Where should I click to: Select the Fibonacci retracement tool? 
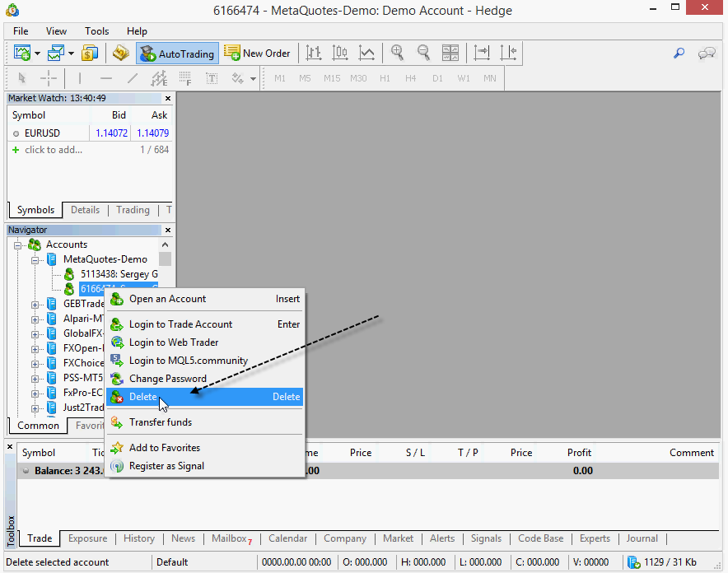tap(186, 78)
